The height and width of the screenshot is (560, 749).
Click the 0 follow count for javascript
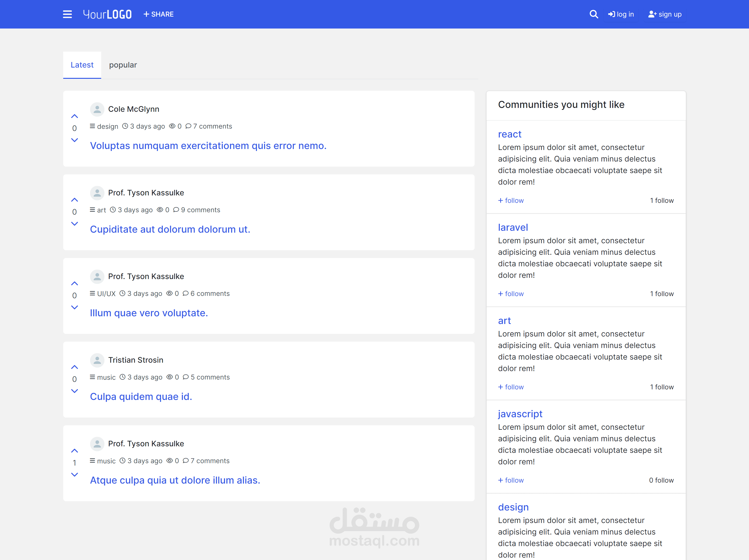[661, 480]
